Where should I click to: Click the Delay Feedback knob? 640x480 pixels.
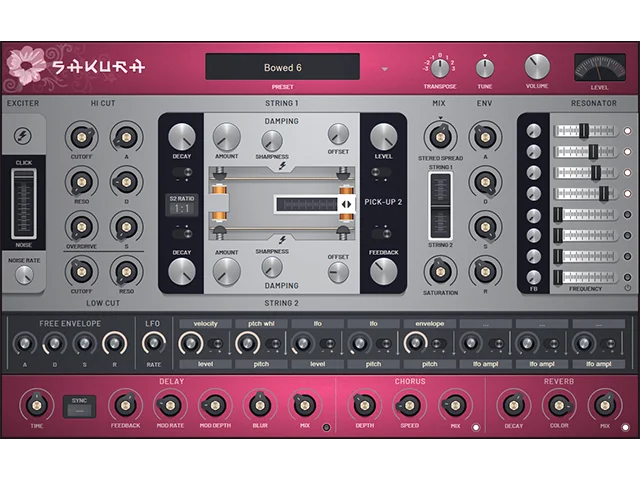(x=125, y=405)
